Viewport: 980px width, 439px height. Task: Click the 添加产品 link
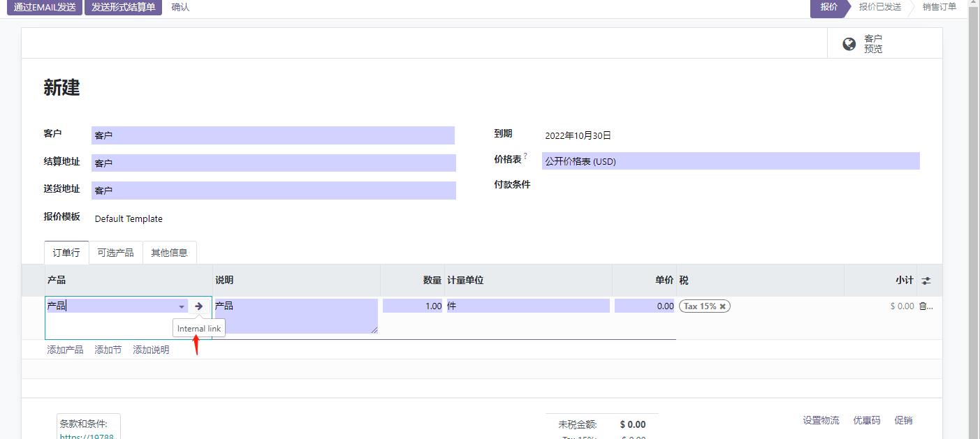point(65,350)
